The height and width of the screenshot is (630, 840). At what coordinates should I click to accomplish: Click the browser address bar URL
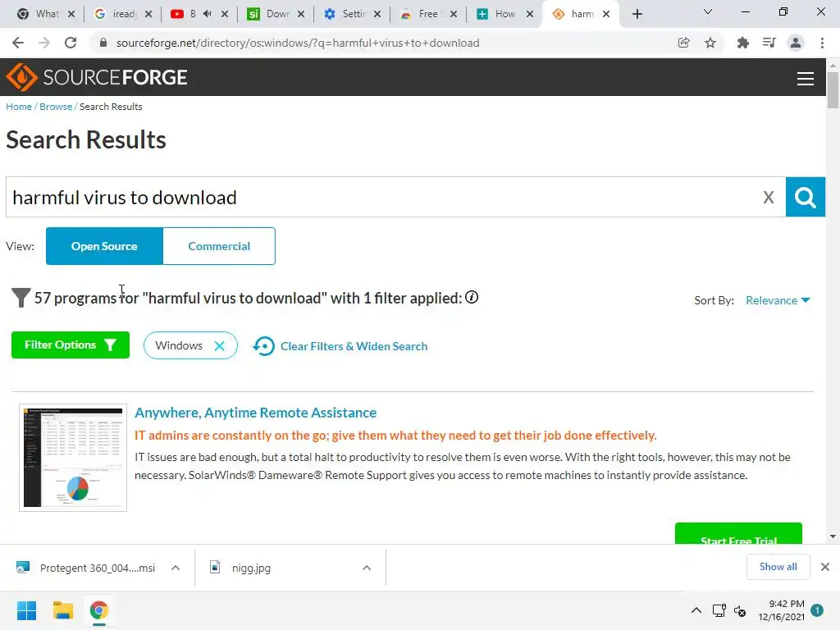coord(297,43)
